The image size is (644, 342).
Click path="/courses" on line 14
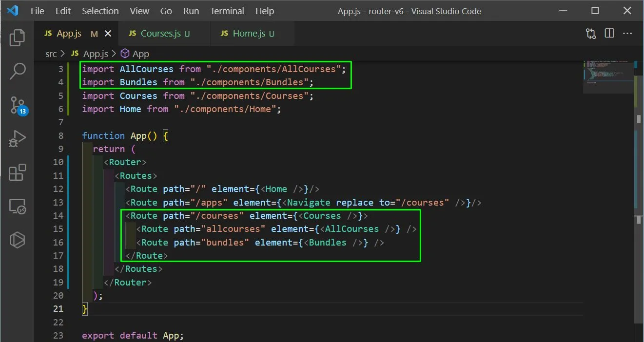point(203,216)
